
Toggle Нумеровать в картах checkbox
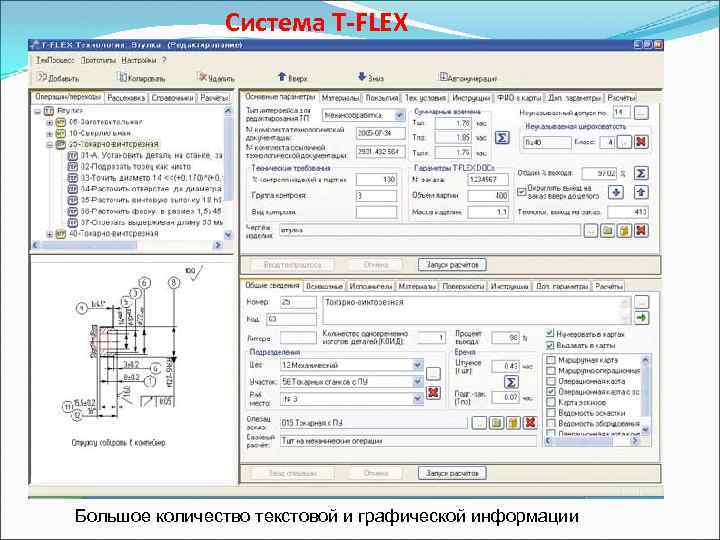click(550, 334)
